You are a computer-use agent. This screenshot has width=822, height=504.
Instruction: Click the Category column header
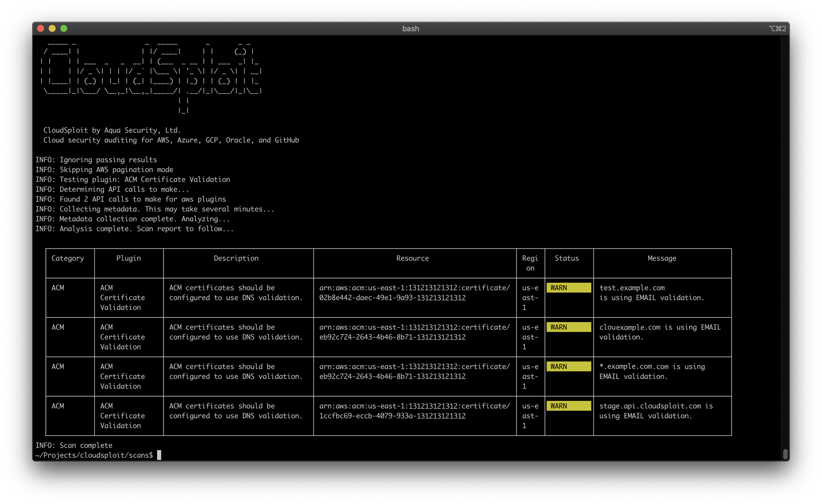point(68,258)
